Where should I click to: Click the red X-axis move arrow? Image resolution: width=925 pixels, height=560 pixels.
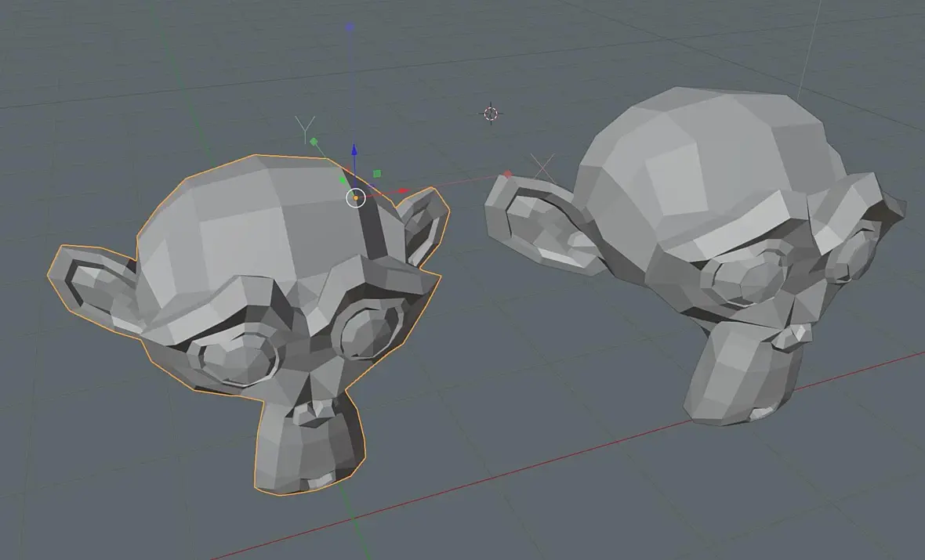pos(404,190)
